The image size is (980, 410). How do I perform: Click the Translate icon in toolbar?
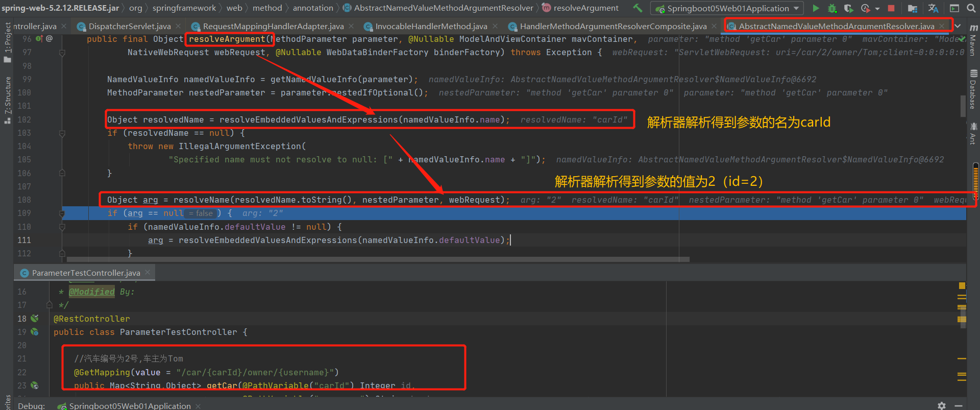click(934, 8)
